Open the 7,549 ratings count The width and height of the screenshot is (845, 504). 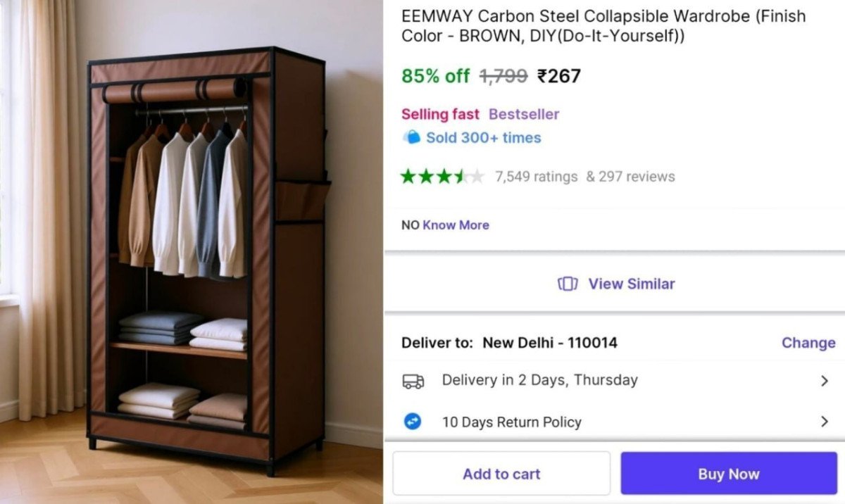[536, 177]
